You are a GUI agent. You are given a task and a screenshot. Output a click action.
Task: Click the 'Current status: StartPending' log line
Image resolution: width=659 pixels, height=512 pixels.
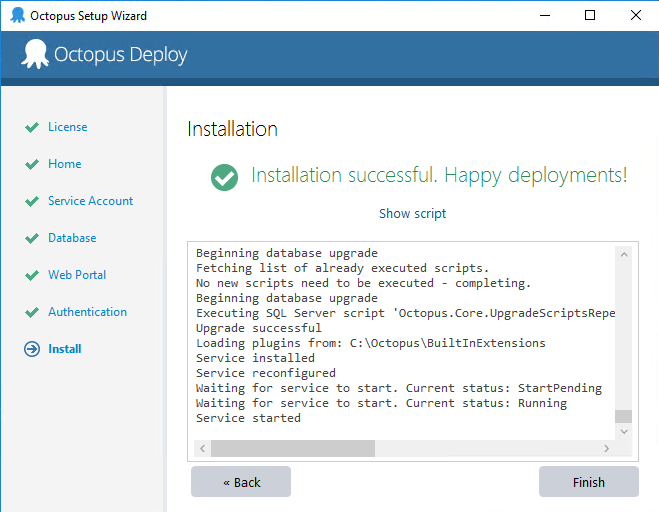(399, 388)
